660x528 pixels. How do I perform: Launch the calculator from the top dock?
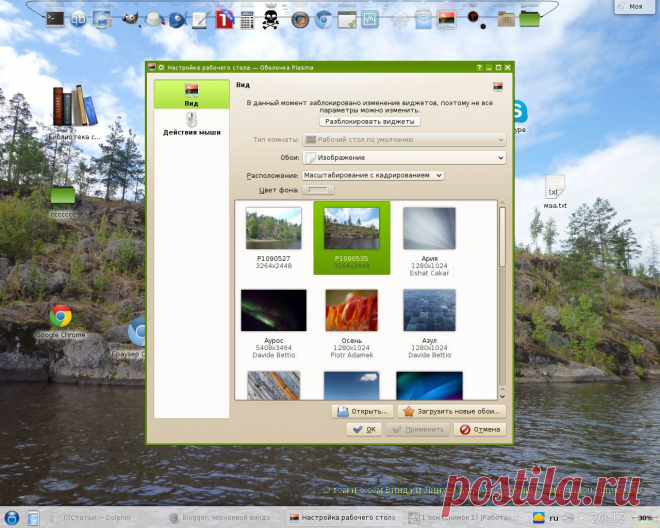pos(247,18)
